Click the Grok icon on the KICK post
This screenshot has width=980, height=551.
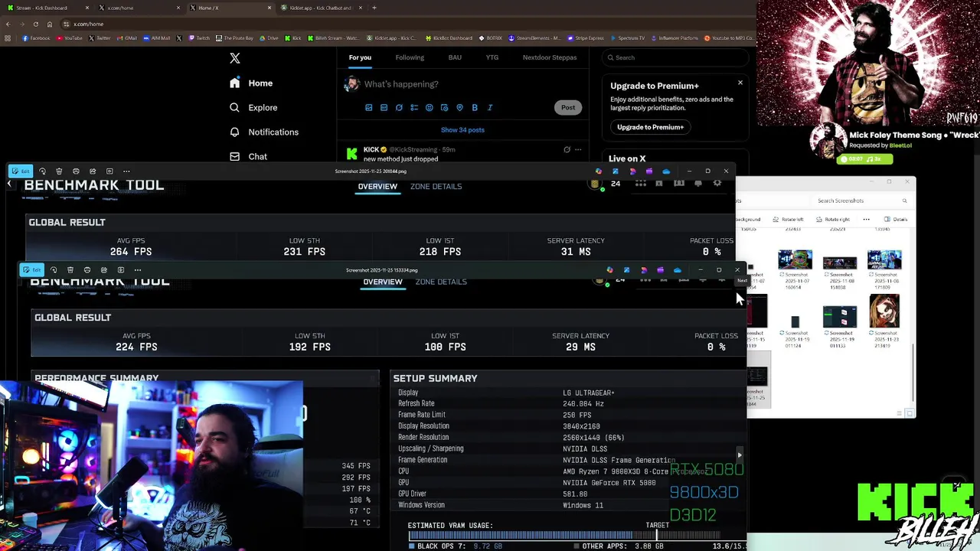coord(567,150)
